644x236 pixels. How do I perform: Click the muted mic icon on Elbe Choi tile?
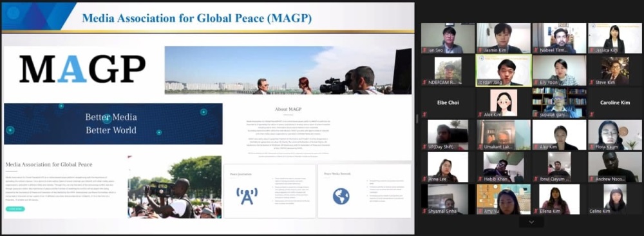(x=424, y=114)
